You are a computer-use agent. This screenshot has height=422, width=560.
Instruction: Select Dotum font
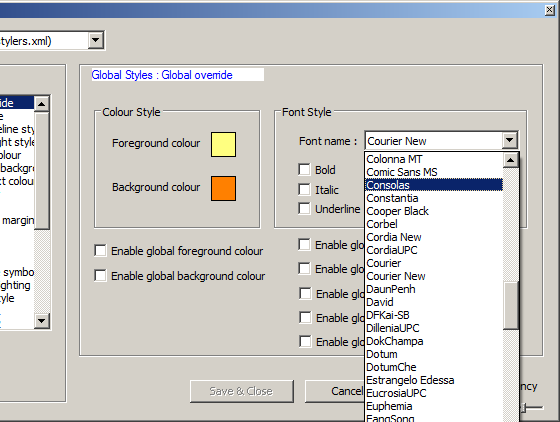(434, 354)
